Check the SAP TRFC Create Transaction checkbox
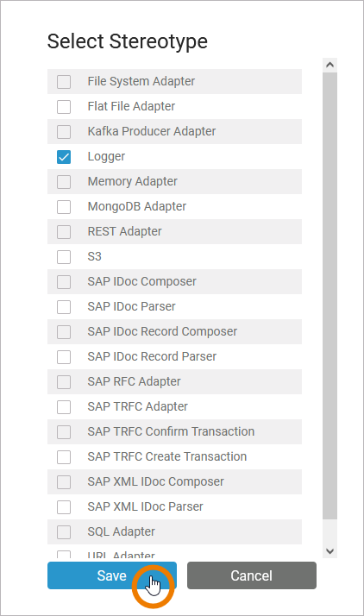The width and height of the screenshot is (364, 616). tap(64, 457)
